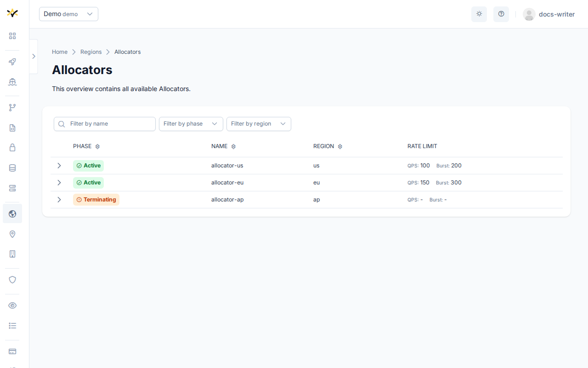
Task: Open the Filter by phase dropdown
Action: [x=191, y=124]
